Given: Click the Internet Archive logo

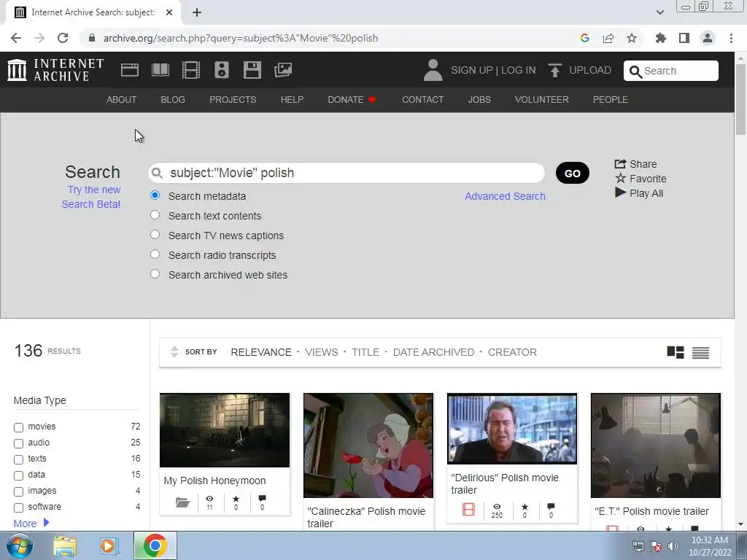Looking at the screenshot, I should click(55, 70).
